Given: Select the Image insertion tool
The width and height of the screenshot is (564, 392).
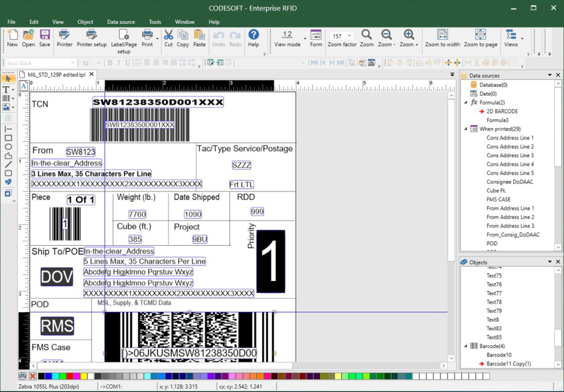Looking at the screenshot, I should tap(8, 107).
